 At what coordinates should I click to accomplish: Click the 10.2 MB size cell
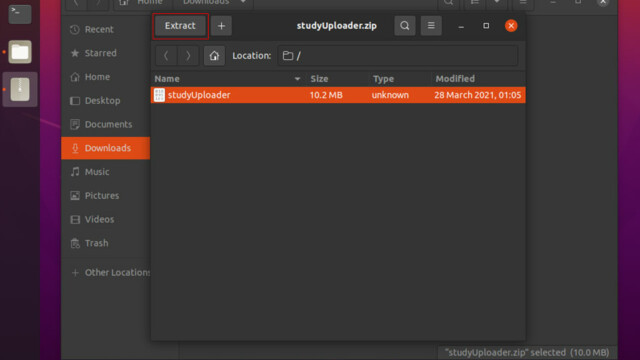coord(326,95)
